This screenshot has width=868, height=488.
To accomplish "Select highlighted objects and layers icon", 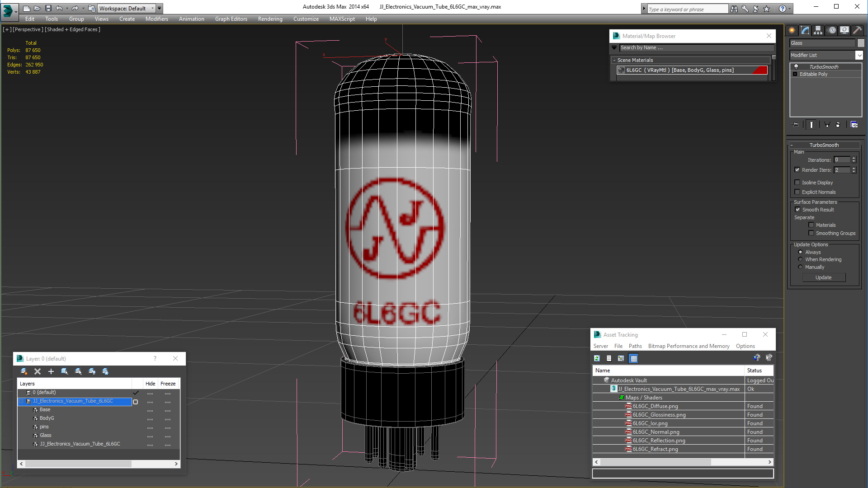I will [65, 371].
